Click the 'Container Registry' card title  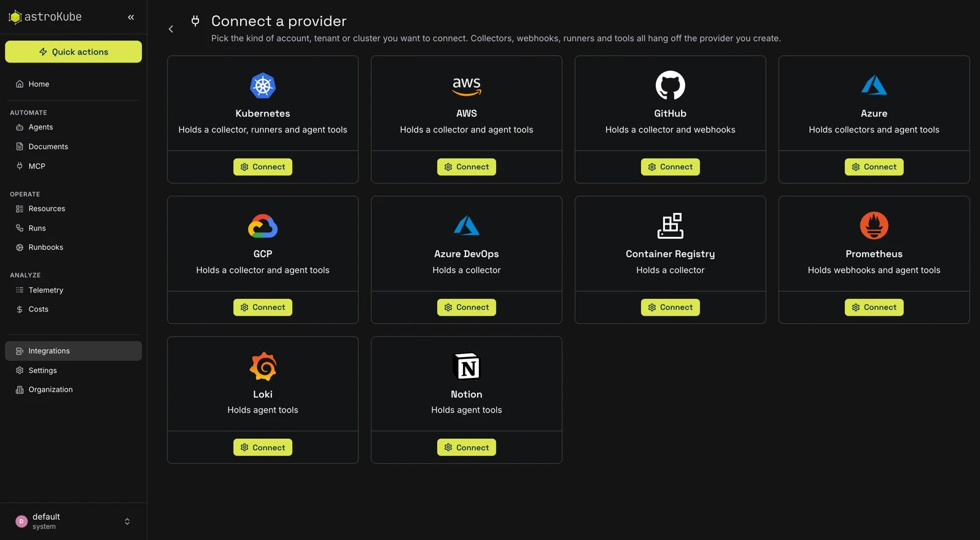pos(670,254)
